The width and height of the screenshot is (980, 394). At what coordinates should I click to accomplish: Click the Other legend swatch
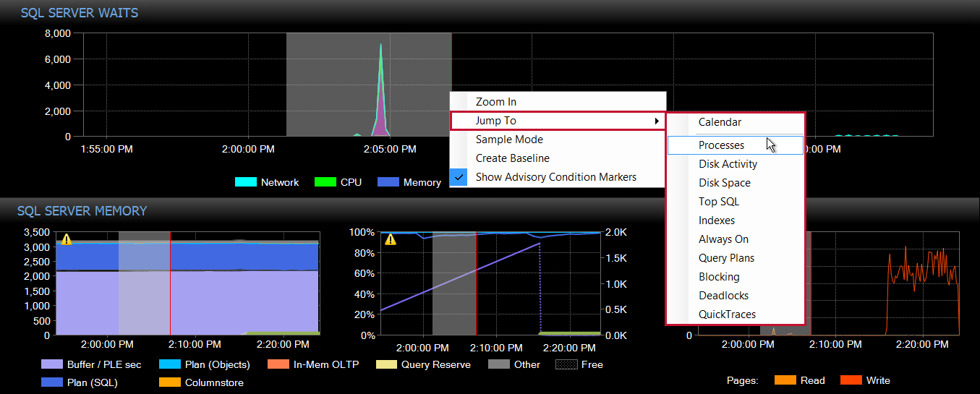(x=499, y=364)
